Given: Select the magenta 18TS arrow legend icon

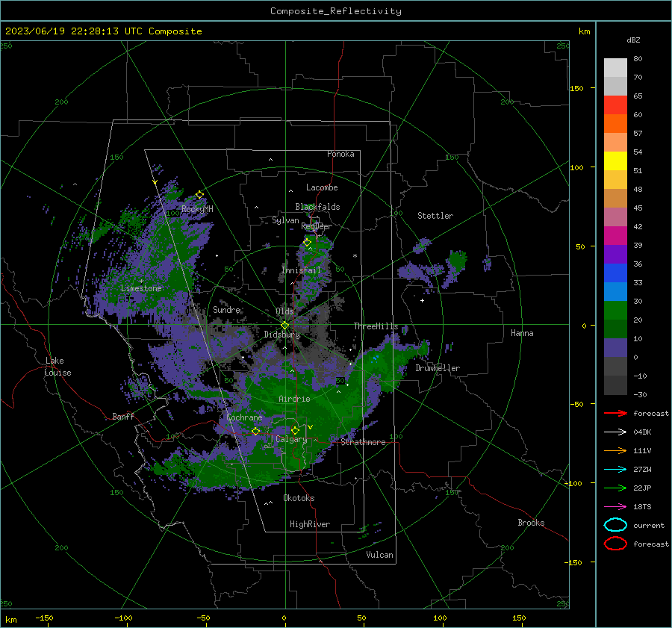Looking at the screenshot, I should [615, 507].
